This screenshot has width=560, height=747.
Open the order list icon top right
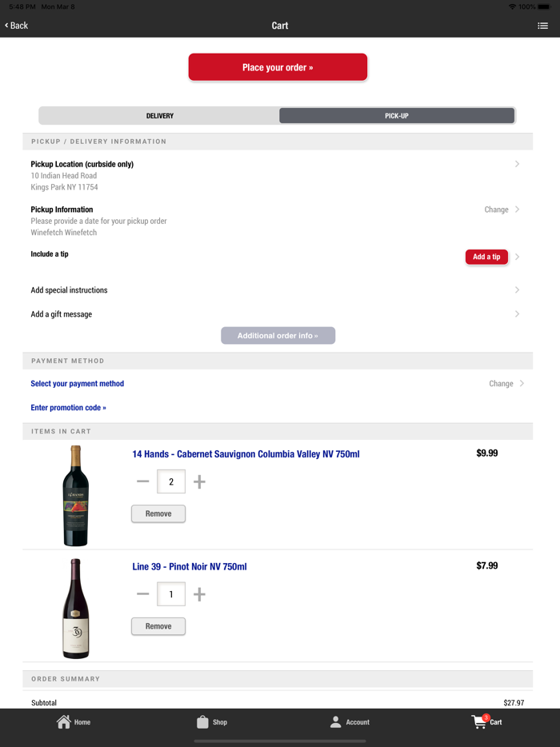(542, 25)
